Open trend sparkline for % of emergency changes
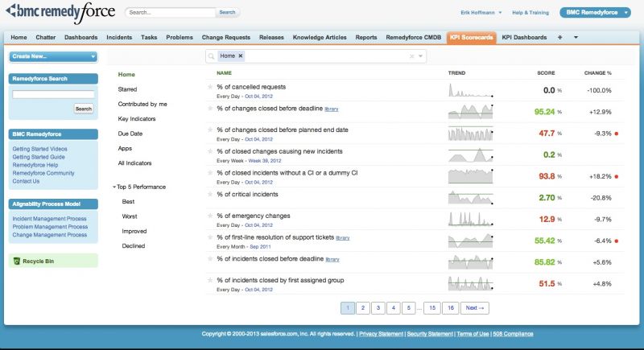The height and width of the screenshot is (350, 644). (x=471, y=219)
